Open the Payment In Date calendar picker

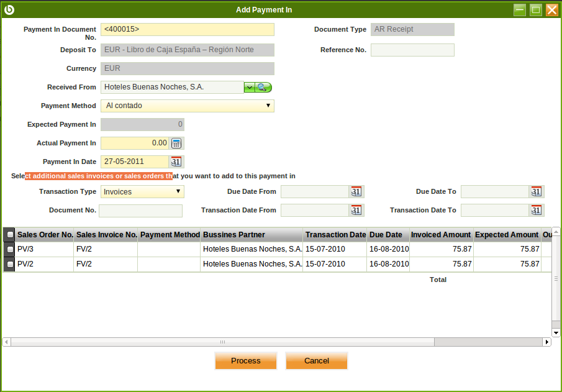pyautogui.click(x=176, y=162)
